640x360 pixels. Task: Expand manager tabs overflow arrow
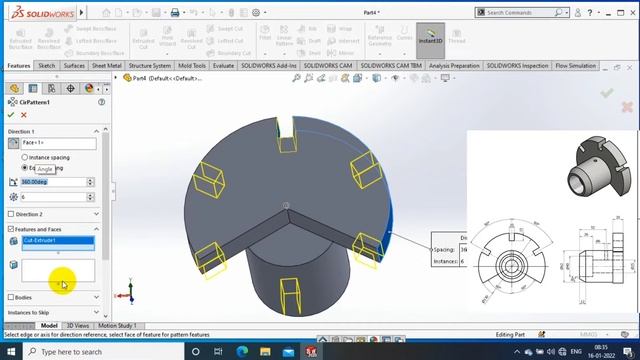[106, 89]
